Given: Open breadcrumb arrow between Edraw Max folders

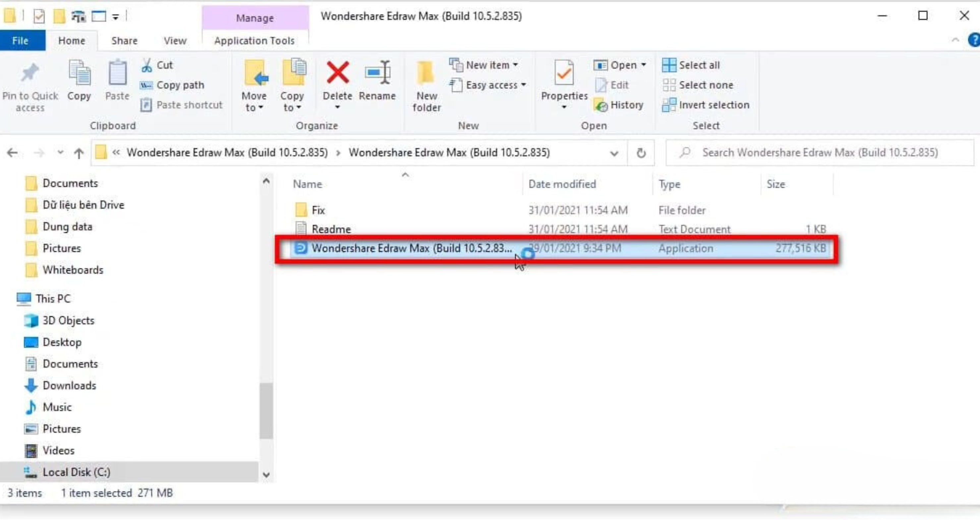Looking at the screenshot, I should coord(338,153).
